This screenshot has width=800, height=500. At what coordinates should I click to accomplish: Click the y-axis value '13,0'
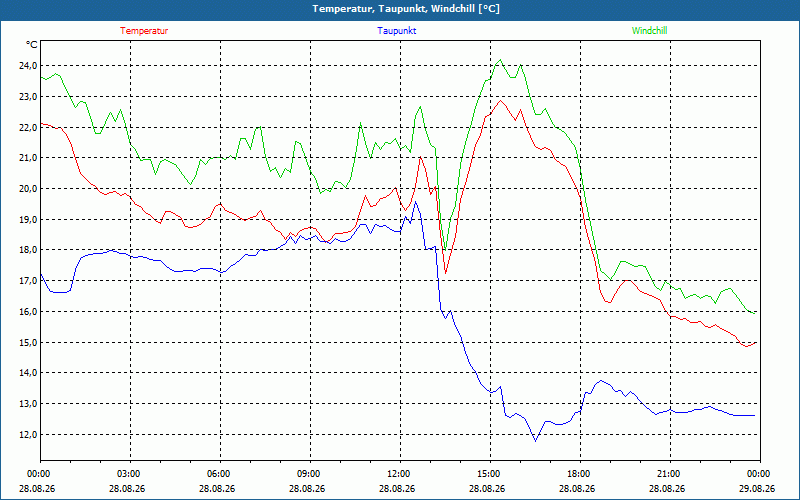pos(28,404)
